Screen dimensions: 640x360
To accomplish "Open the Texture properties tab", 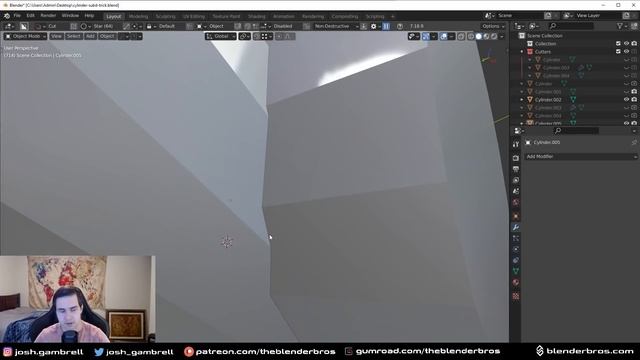I will [516, 296].
